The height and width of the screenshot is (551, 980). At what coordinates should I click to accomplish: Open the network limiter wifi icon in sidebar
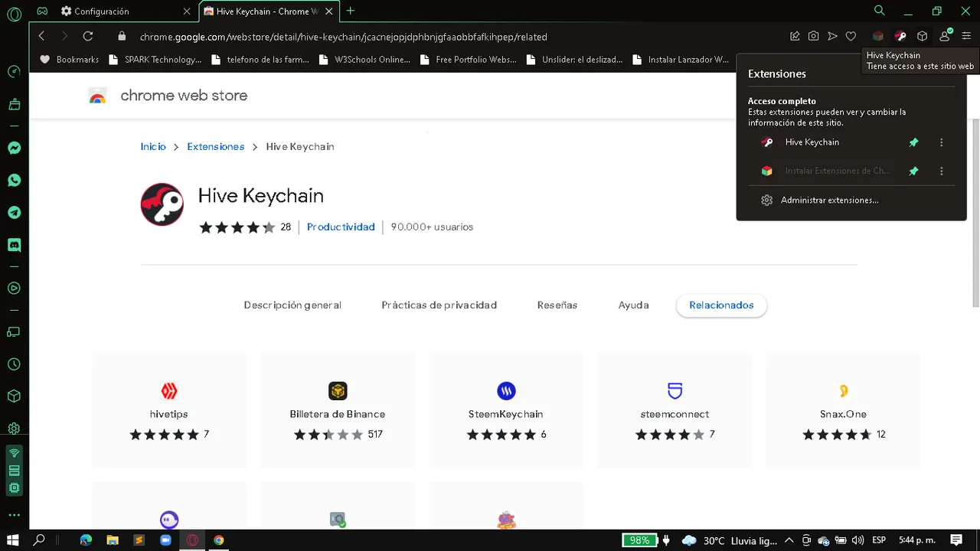tap(14, 453)
